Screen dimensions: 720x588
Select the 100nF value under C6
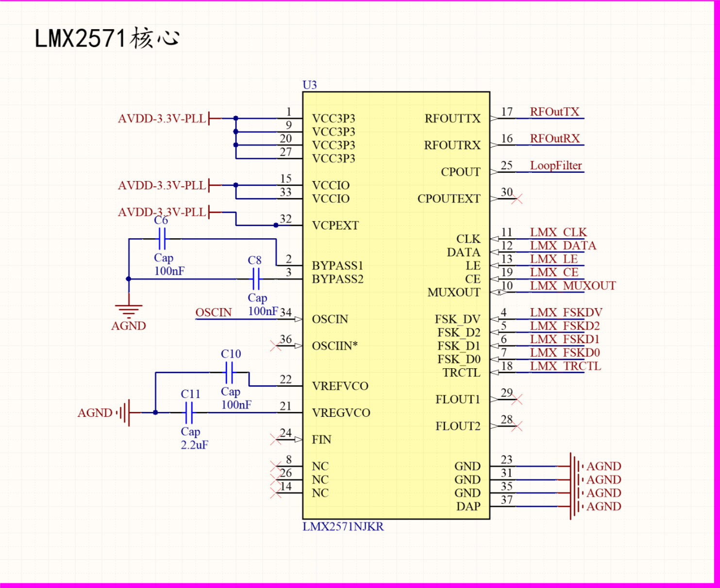tap(169, 271)
